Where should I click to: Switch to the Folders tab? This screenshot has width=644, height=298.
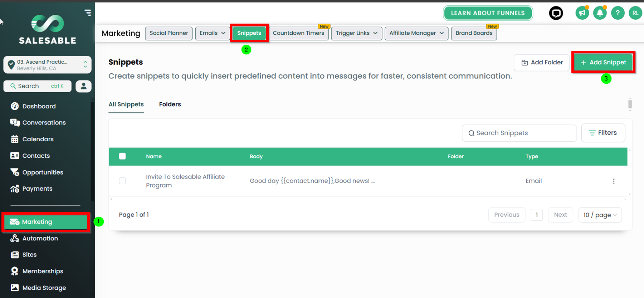pos(170,104)
